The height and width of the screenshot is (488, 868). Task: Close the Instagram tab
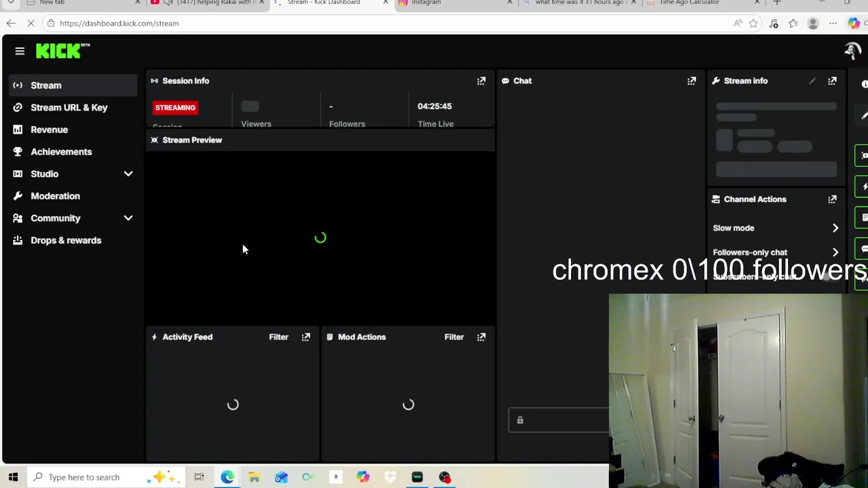[510, 3]
